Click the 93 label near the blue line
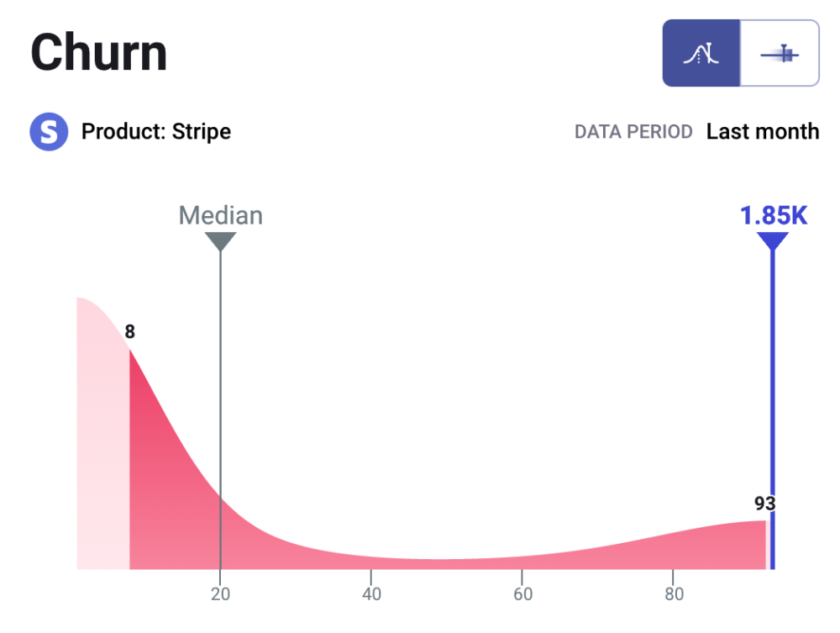840x633 pixels. click(764, 504)
